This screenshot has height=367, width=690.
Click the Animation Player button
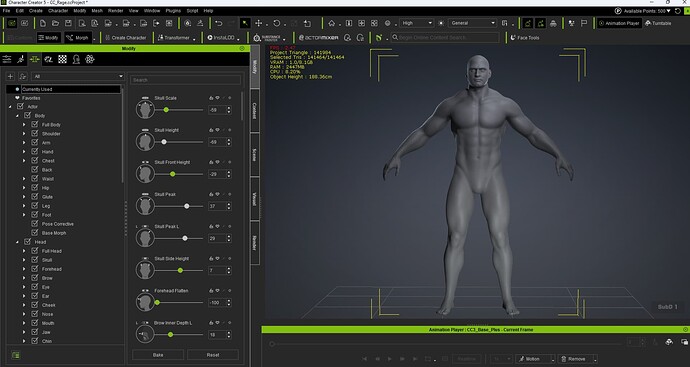(619, 23)
